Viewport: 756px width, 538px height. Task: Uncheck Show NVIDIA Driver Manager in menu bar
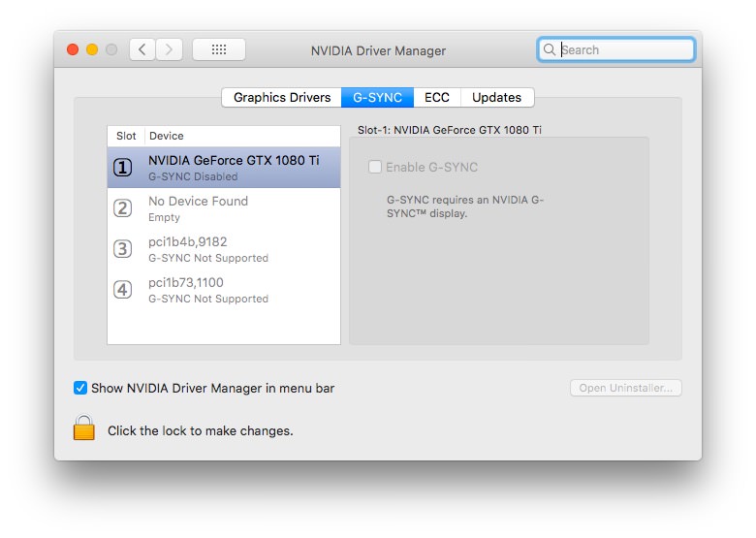point(80,388)
